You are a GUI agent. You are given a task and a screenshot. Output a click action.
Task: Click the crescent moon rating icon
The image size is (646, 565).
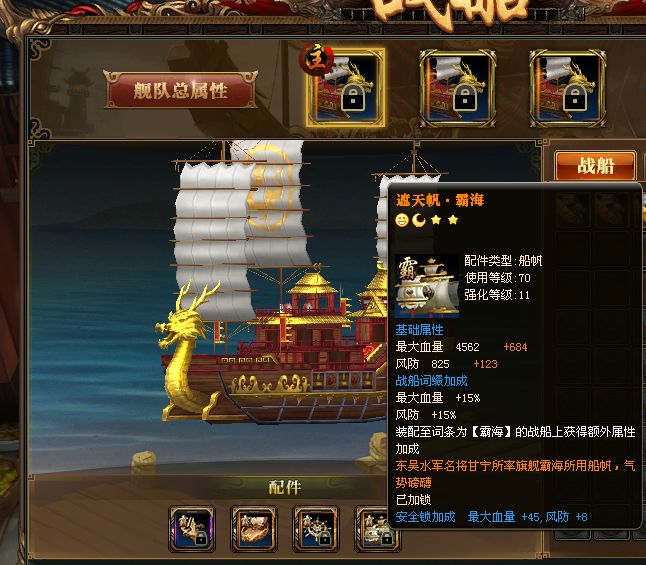419,220
